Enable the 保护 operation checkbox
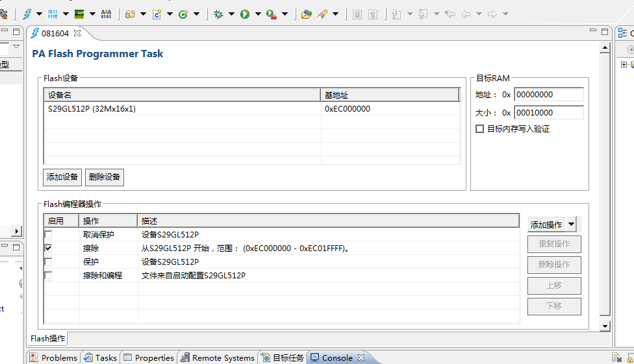The height and width of the screenshot is (364, 634). [49, 261]
